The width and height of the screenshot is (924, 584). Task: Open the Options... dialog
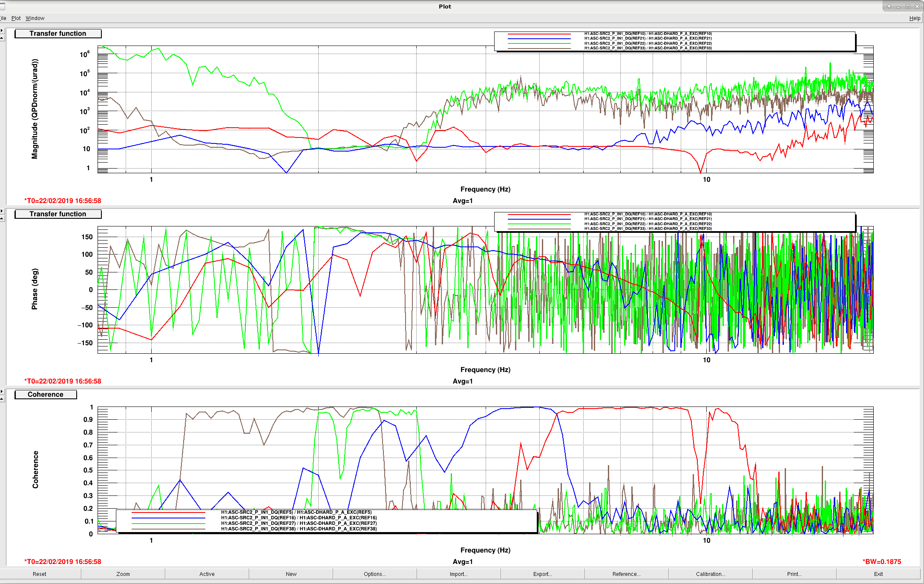(x=375, y=574)
